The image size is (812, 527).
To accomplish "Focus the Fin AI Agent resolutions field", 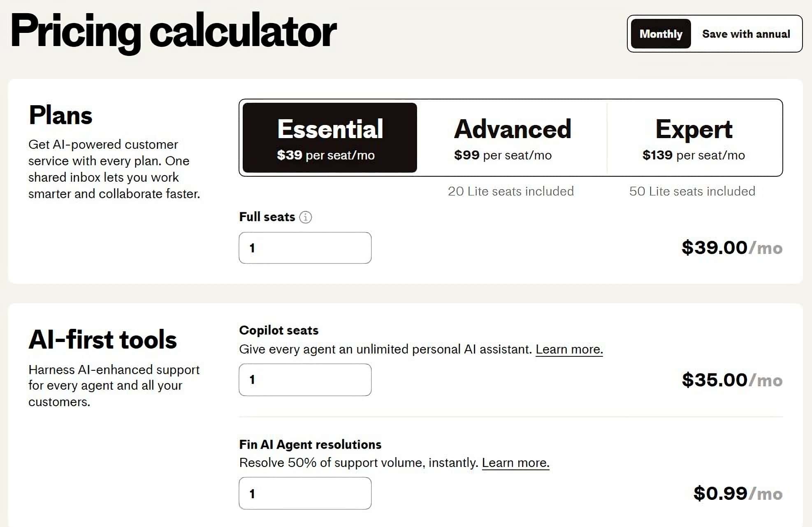I will tap(305, 493).
